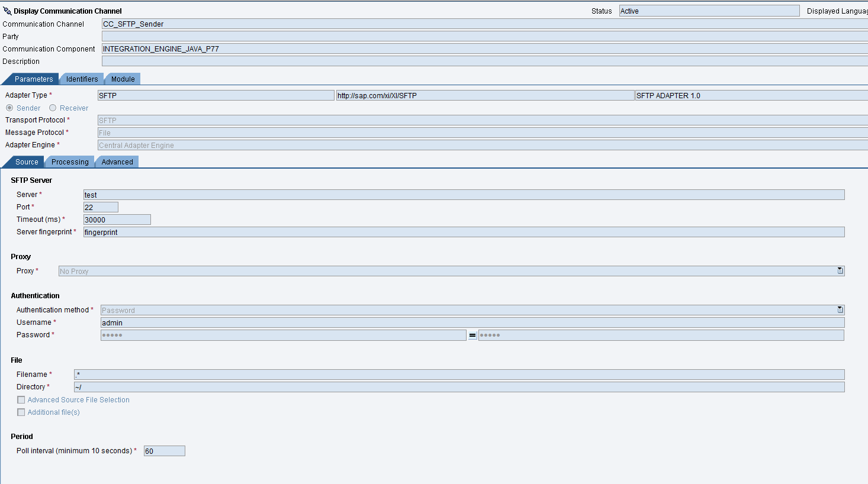
Task: Click the Proxy combo box
Action: 452,271
